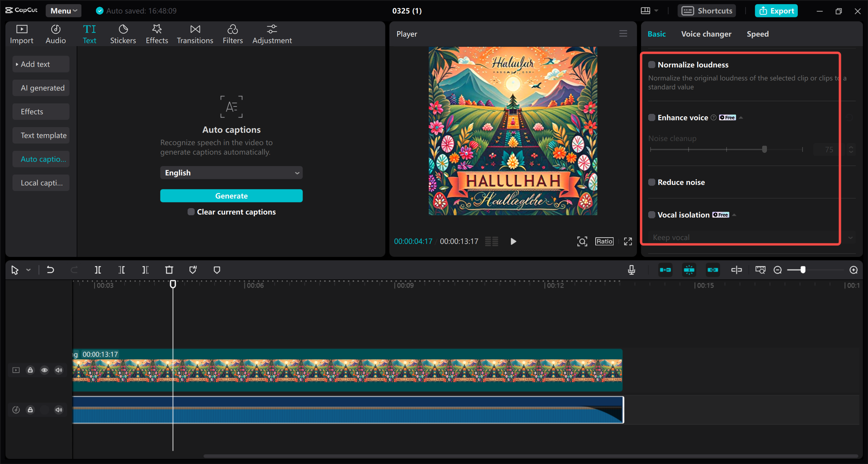The width and height of the screenshot is (868, 464).
Task: Toggle main track magnet icon
Action: pyautogui.click(x=665, y=270)
